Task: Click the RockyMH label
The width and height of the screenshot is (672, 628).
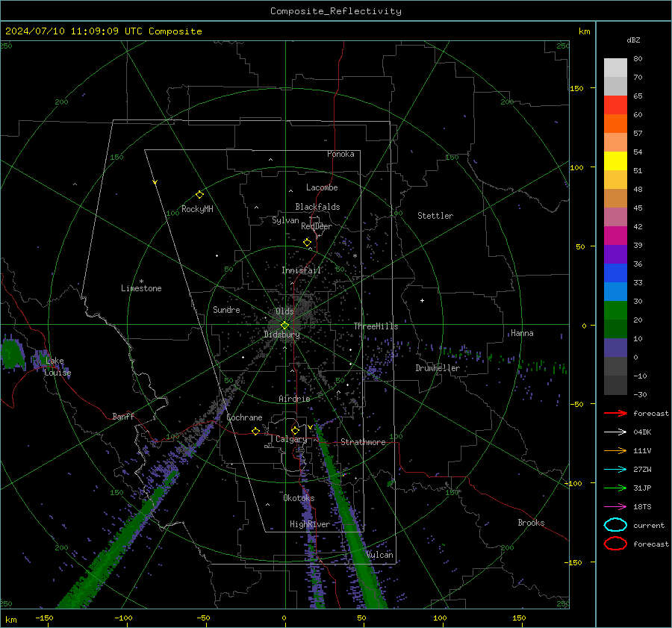Action: [197, 209]
